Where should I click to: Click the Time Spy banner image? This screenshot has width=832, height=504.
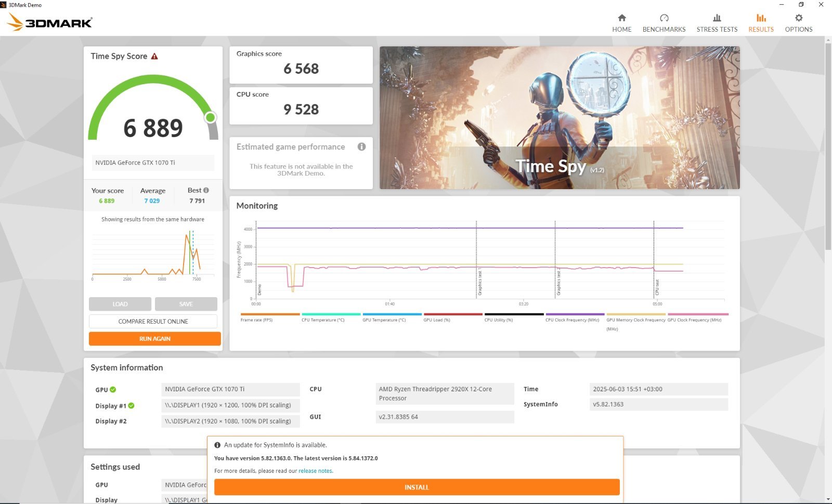click(x=560, y=117)
